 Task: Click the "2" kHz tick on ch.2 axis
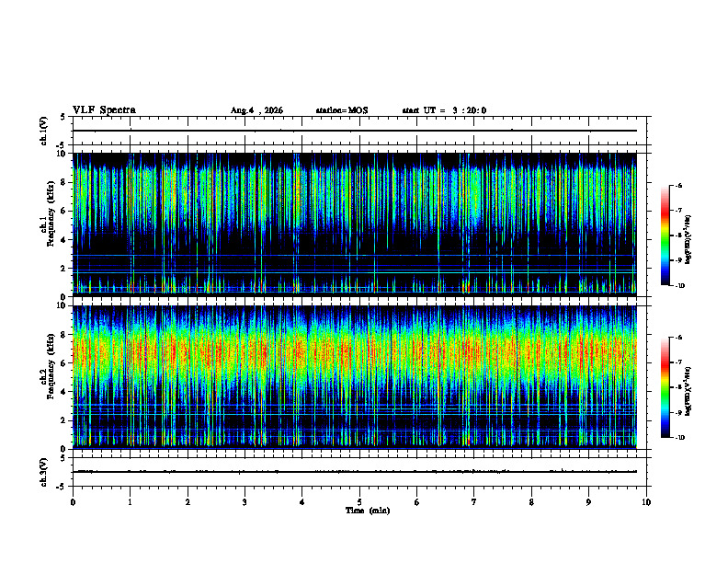click(x=64, y=420)
